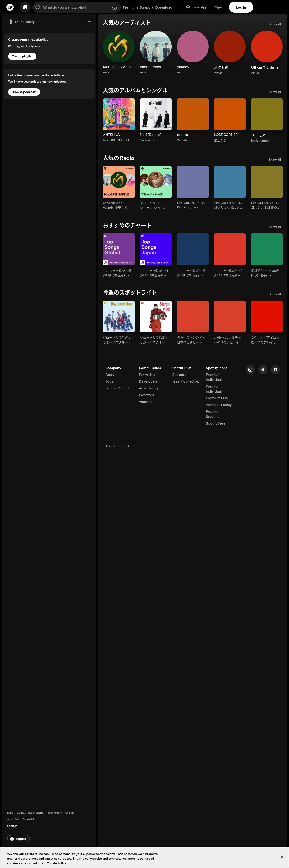
Task: Click the Developers footer link
Action: (x=148, y=381)
